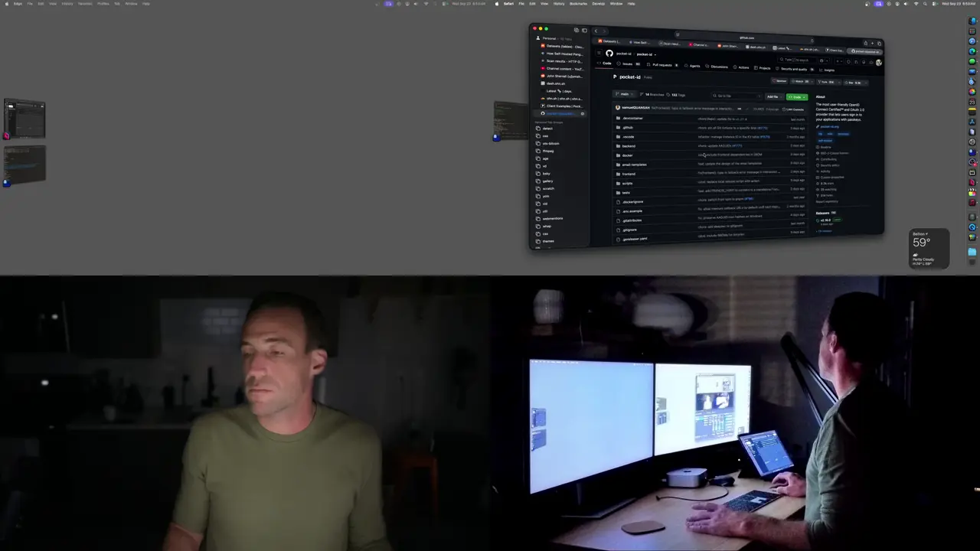Open the GitHub hamburger navigation menu
Screen dimensions: 980x551
pyautogui.click(x=599, y=53)
